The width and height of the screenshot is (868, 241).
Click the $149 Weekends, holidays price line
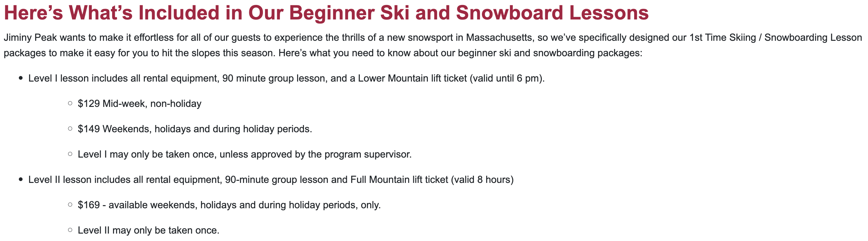tap(195, 129)
